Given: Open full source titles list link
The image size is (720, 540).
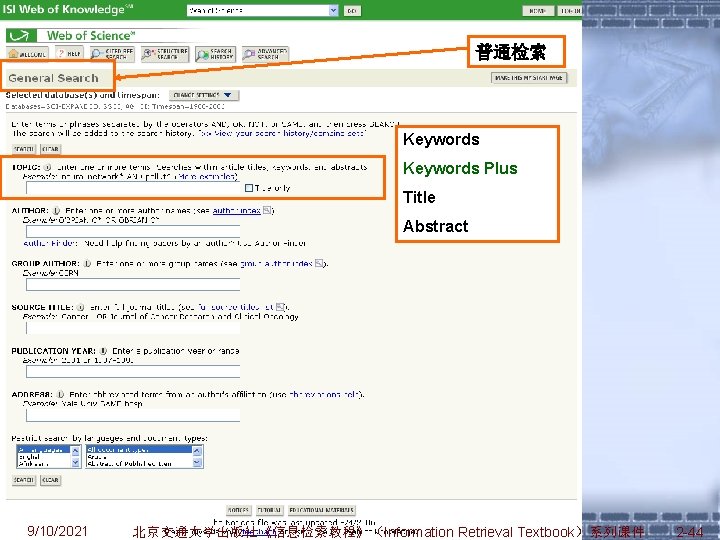Looking at the screenshot, I should (x=236, y=307).
